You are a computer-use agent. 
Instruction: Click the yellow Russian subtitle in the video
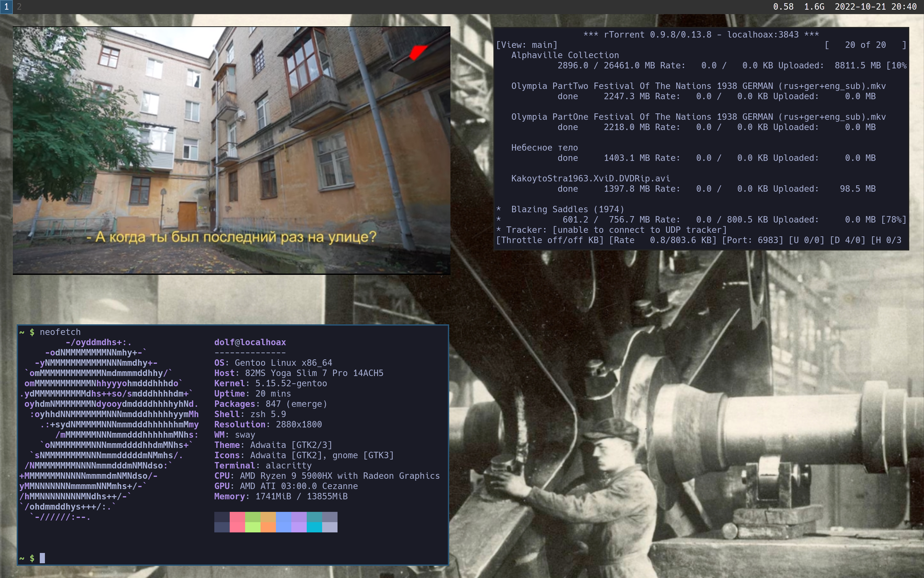pos(231,237)
